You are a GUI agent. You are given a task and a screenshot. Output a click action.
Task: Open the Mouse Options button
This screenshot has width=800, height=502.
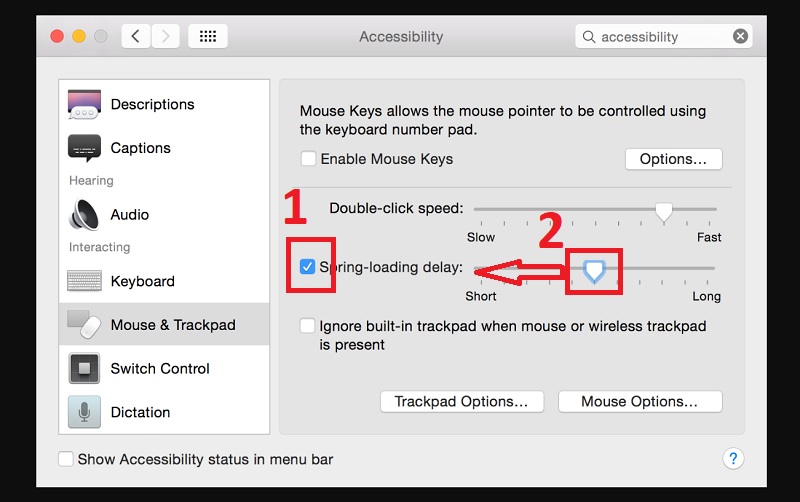point(639,402)
